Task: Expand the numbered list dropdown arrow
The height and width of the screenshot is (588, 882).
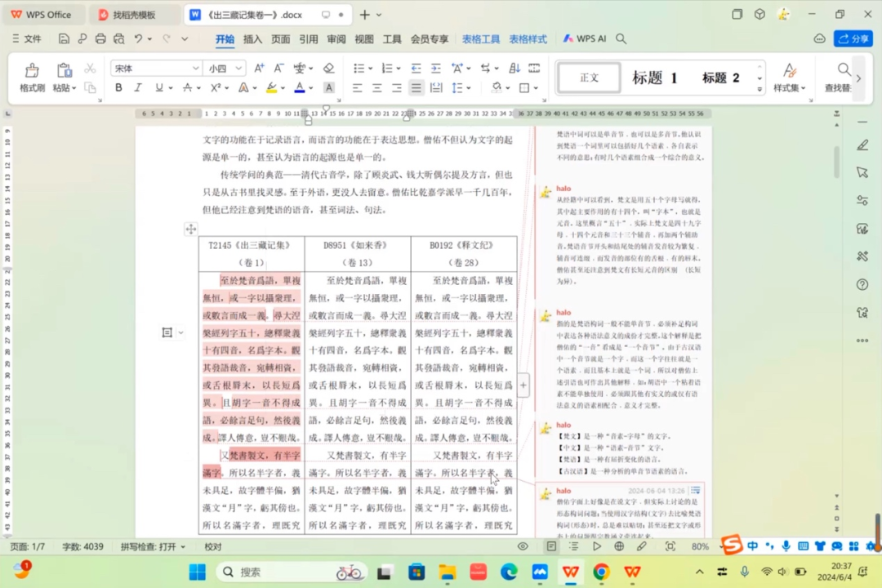Action: 399,69
